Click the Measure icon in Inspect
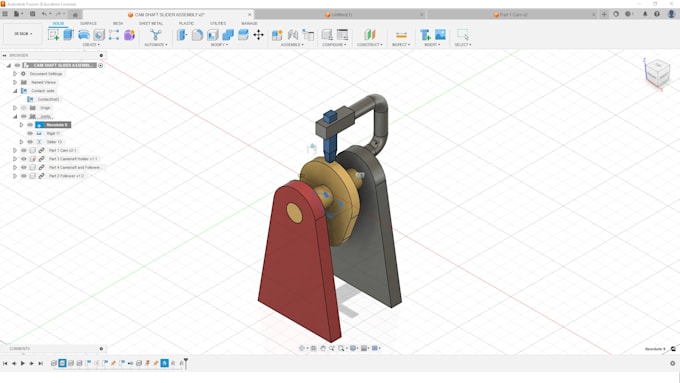This screenshot has height=383, width=680. click(401, 35)
